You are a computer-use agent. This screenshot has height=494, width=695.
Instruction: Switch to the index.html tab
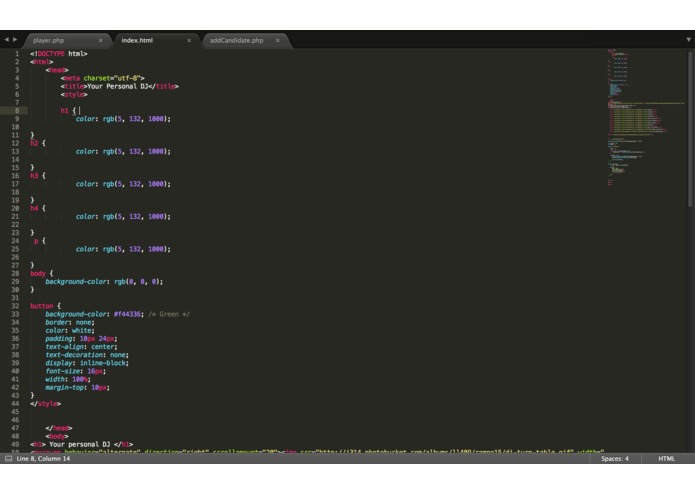(x=137, y=40)
